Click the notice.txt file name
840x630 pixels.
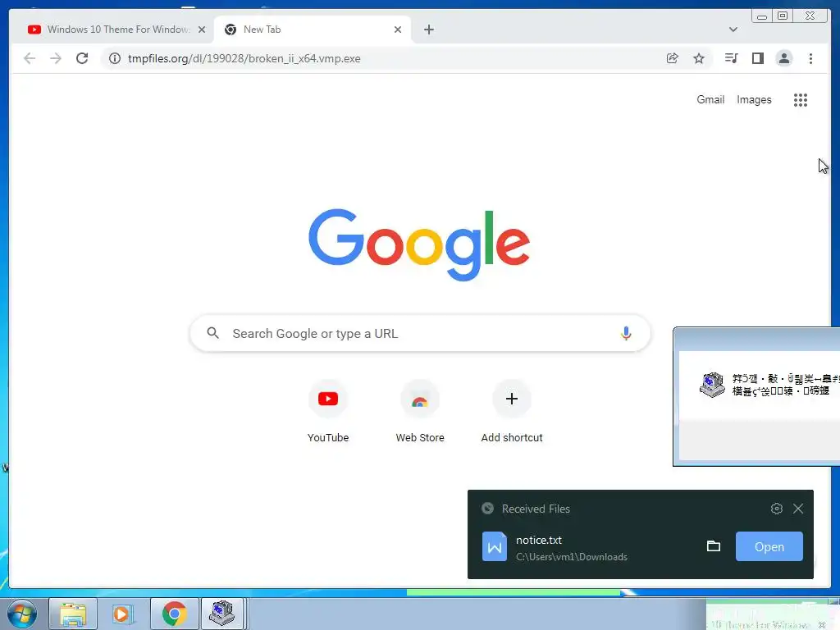pos(538,540)
